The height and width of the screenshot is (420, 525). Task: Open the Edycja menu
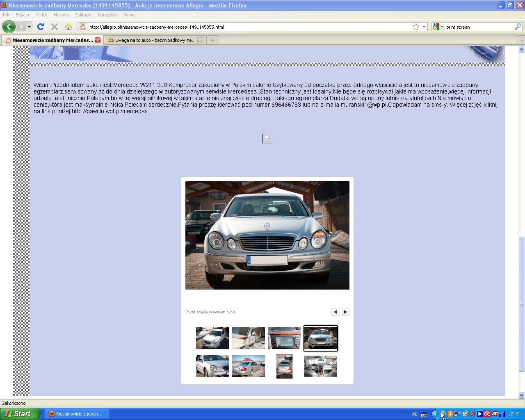(22, 15)
